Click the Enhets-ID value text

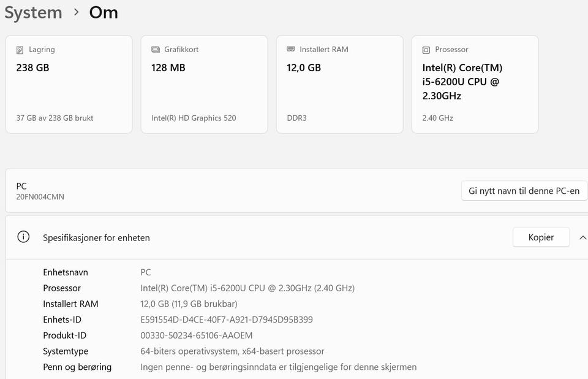click(227, 320)
